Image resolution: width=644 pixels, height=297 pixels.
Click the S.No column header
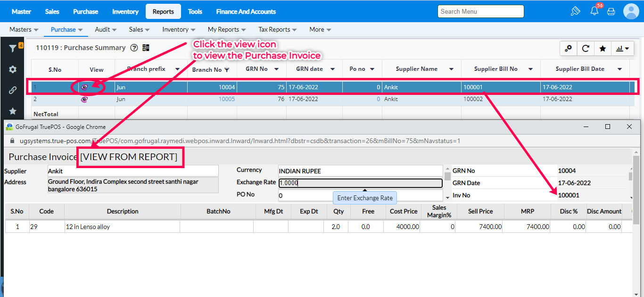tap(55, 69)
